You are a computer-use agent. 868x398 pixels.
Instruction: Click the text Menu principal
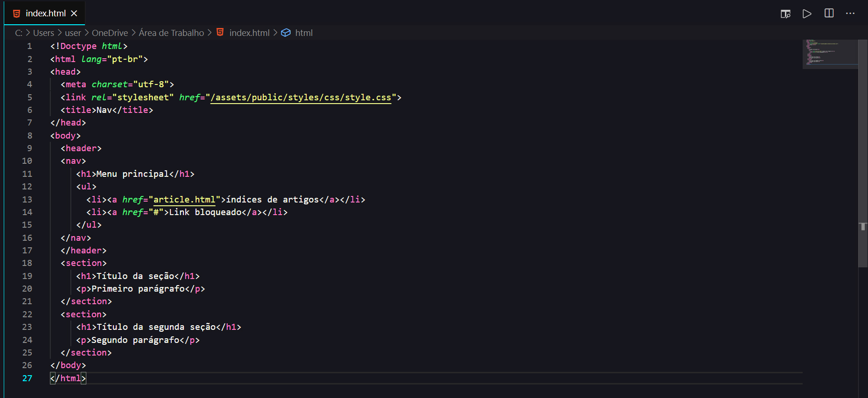tap(133, 174)
